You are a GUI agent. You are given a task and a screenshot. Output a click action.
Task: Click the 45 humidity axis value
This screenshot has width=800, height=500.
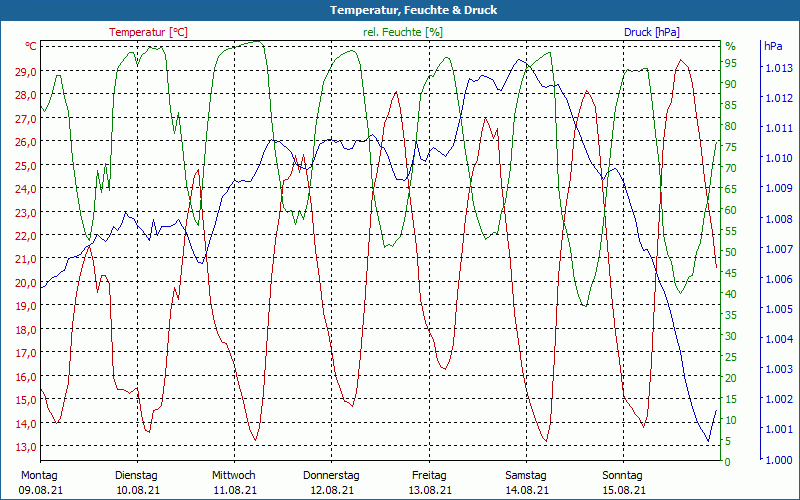pos(731,273)
